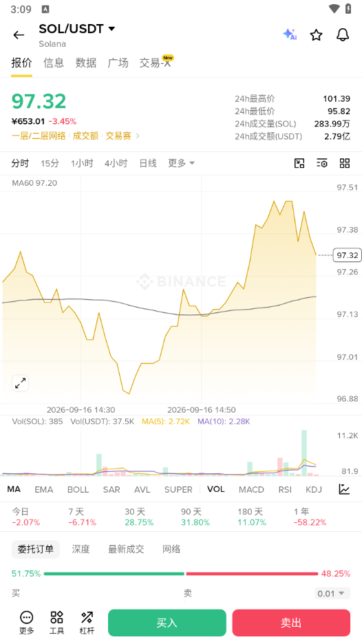Select the 15分 timeframe
The image size is (362, 644).
50,163
